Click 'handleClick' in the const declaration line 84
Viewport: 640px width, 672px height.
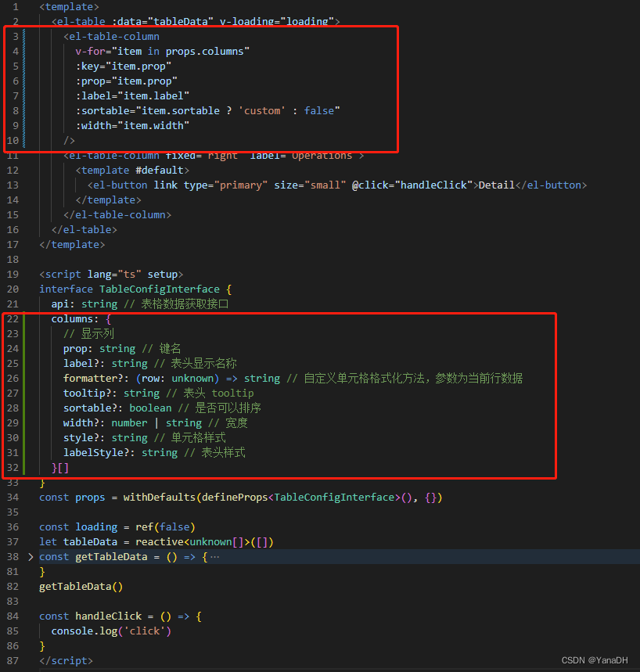(109, 616)
